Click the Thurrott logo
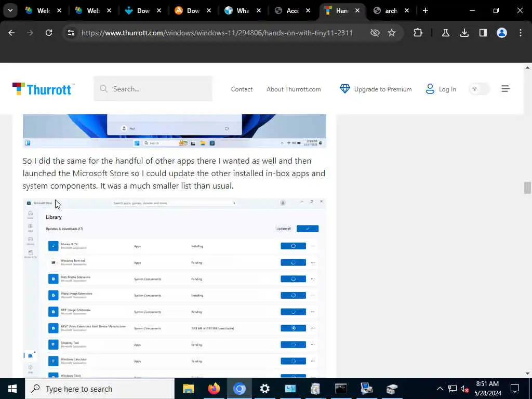This screenshot has width=532, height=399. (x=44, y=89)
